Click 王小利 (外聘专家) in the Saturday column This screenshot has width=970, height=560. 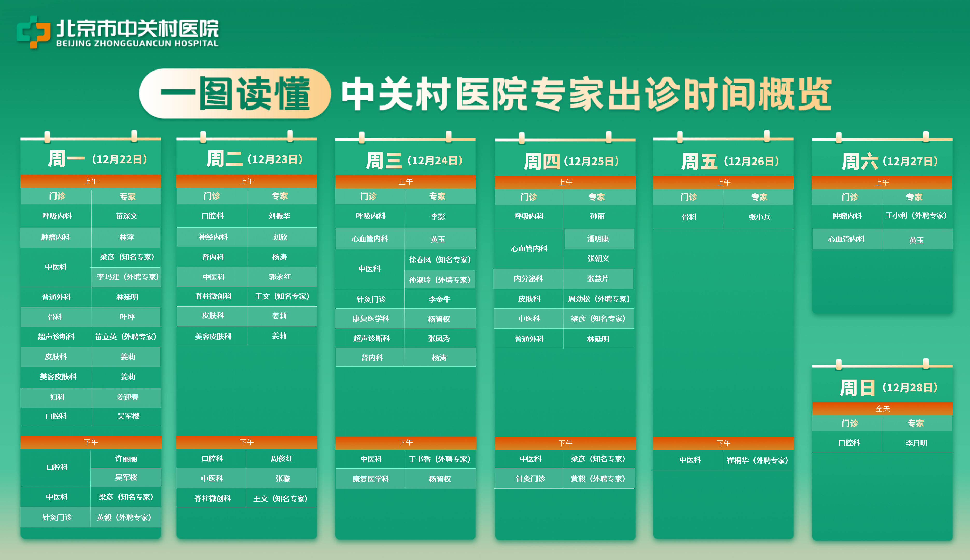pyautogui.click(x=916, y=215)
